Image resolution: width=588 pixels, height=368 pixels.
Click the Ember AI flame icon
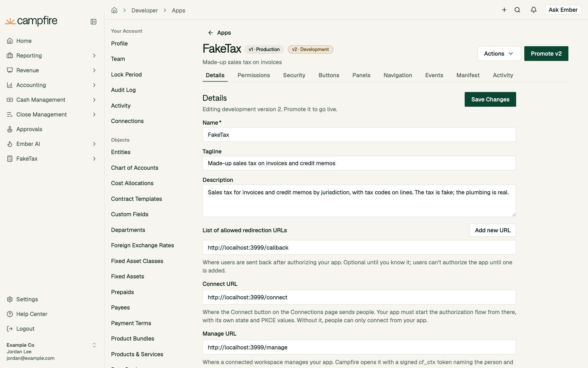[x=10, y=144]
